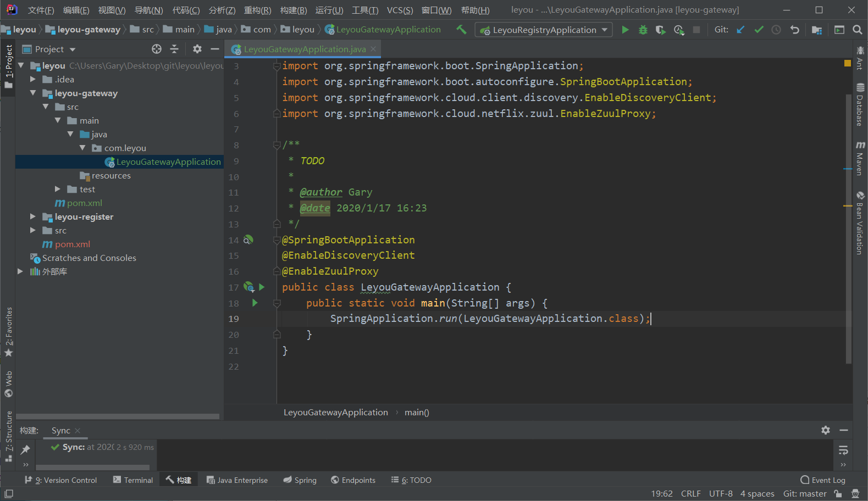Image resolution: width=868 pixels, height=501 pixels.
Task: Start debugging with the bug icon
Action: 643,30
